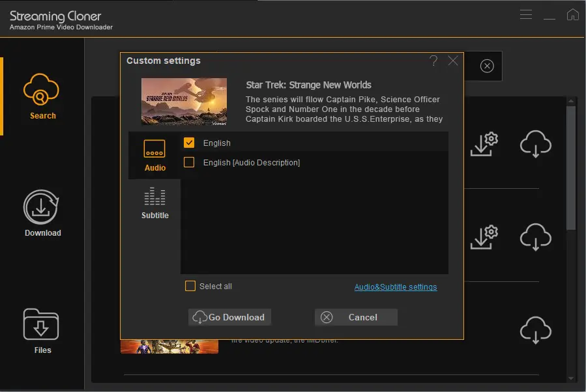Click the scrollbar down arrow
This screenshot has width=586, height=392.
[570, 378]
